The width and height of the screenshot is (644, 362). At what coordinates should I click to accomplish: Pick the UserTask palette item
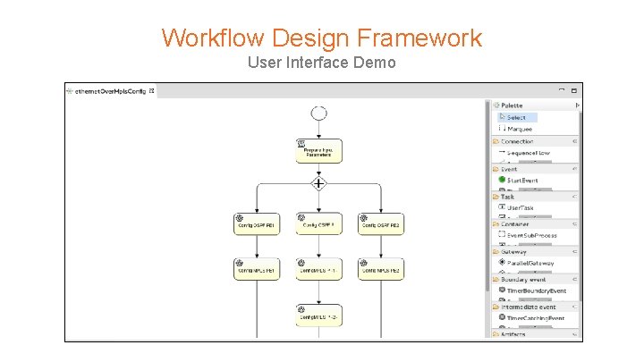(x=516, y=207)
